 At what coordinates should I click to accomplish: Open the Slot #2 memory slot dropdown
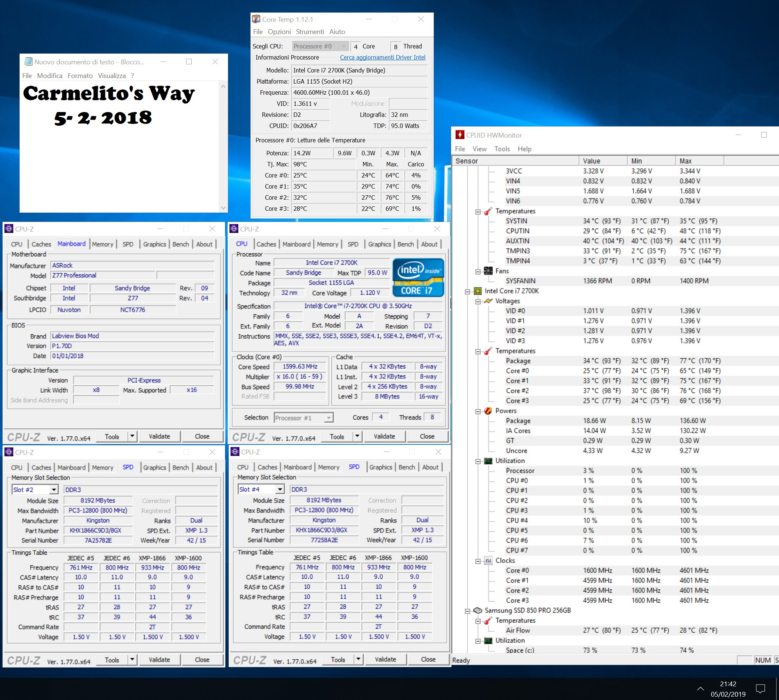[x=54, y=490]
